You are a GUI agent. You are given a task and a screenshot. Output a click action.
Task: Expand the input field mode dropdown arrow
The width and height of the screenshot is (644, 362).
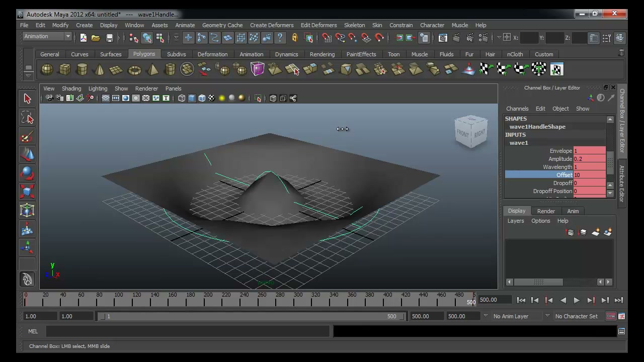tap(499, 38)
